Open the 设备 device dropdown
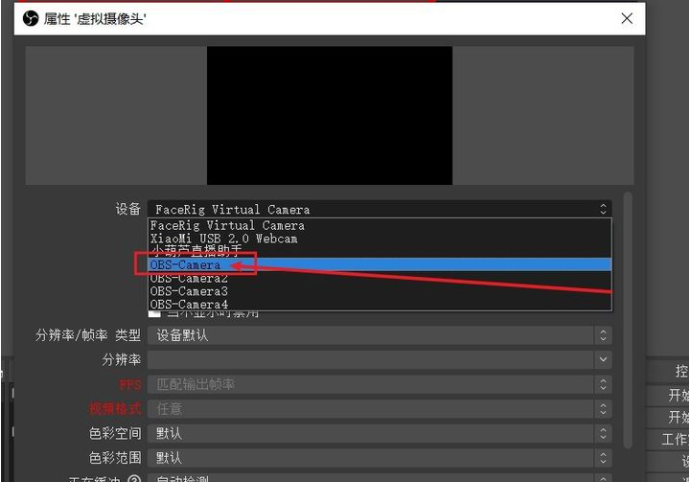Screen dimensions: 689x482 coord(379,209)
